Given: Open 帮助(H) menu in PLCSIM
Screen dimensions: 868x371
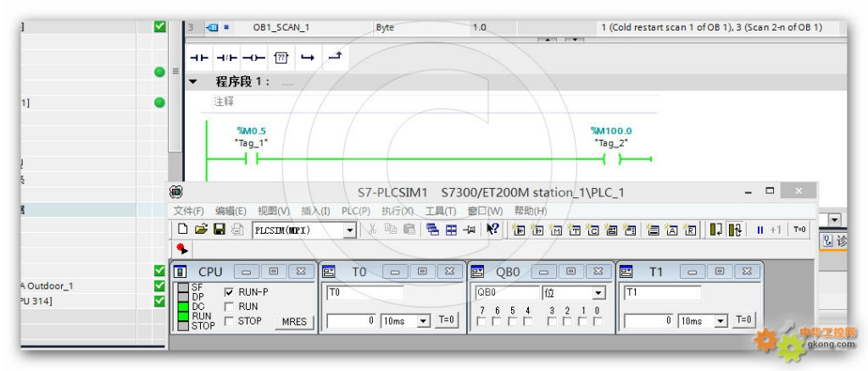Looking at the screenshot, I should (531, 211).
